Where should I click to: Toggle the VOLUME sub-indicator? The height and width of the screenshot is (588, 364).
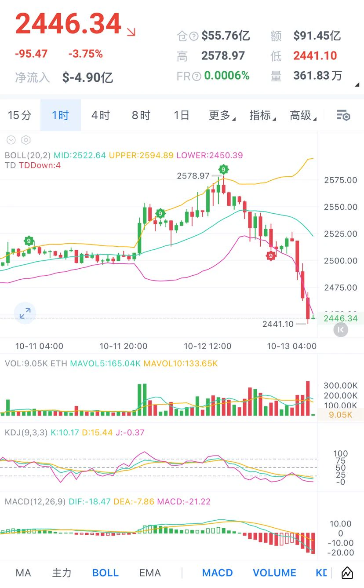click(275, 573)
